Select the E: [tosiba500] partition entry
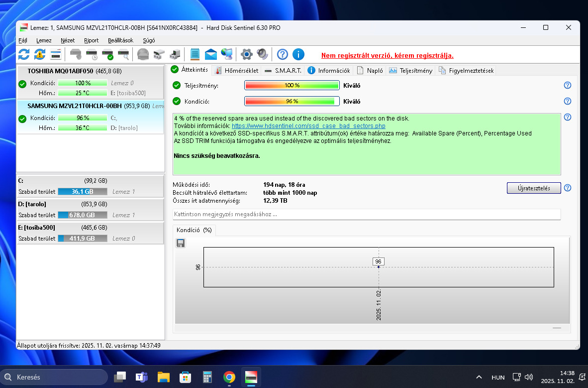The image size is (588, 388). (91, 233)
